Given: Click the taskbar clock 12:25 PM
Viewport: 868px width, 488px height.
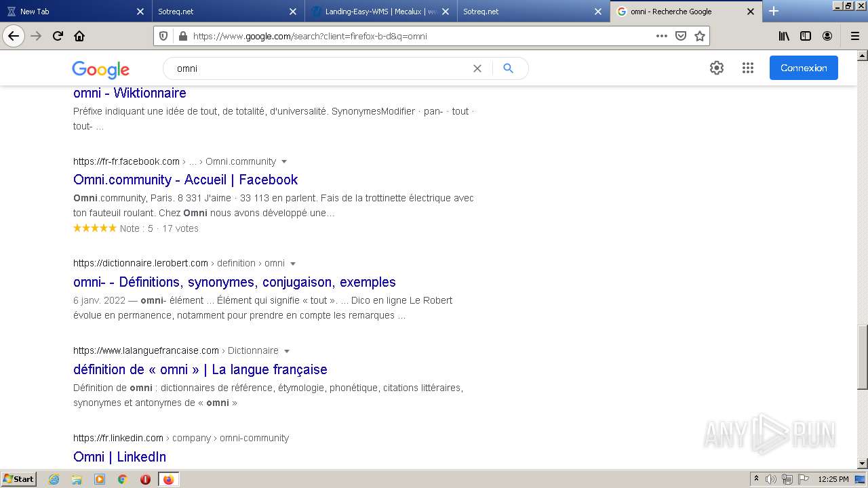Looking at the screenshot, I should click(833, 479).
